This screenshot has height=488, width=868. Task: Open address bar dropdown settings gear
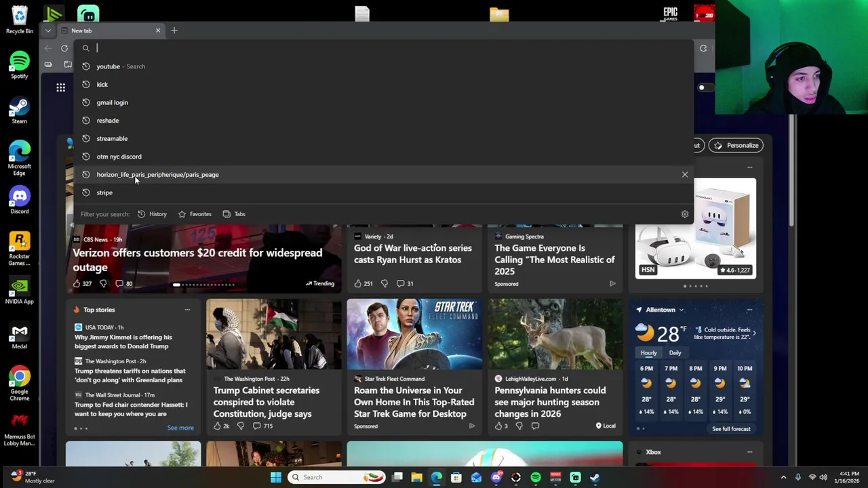685,214
